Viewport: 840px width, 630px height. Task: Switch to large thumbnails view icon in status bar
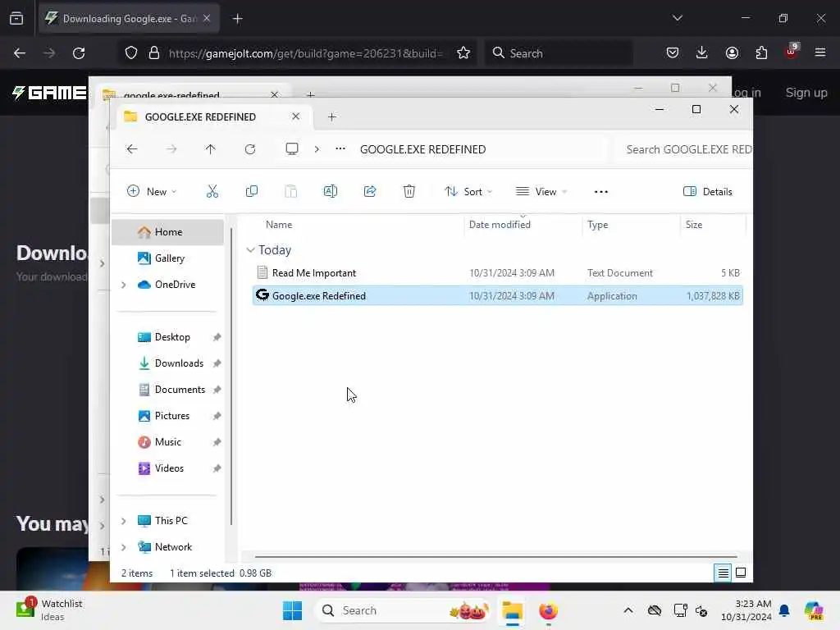pos(741,573)
